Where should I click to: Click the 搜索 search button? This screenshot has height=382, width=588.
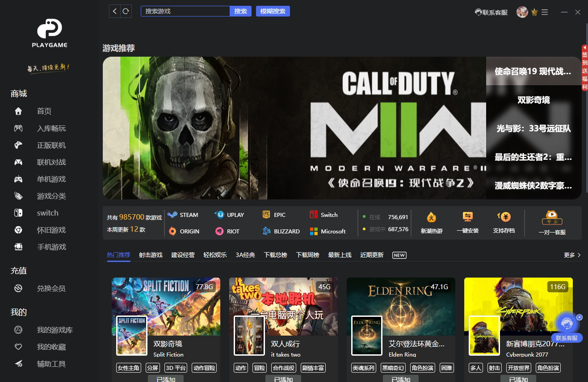pos(240,11)
